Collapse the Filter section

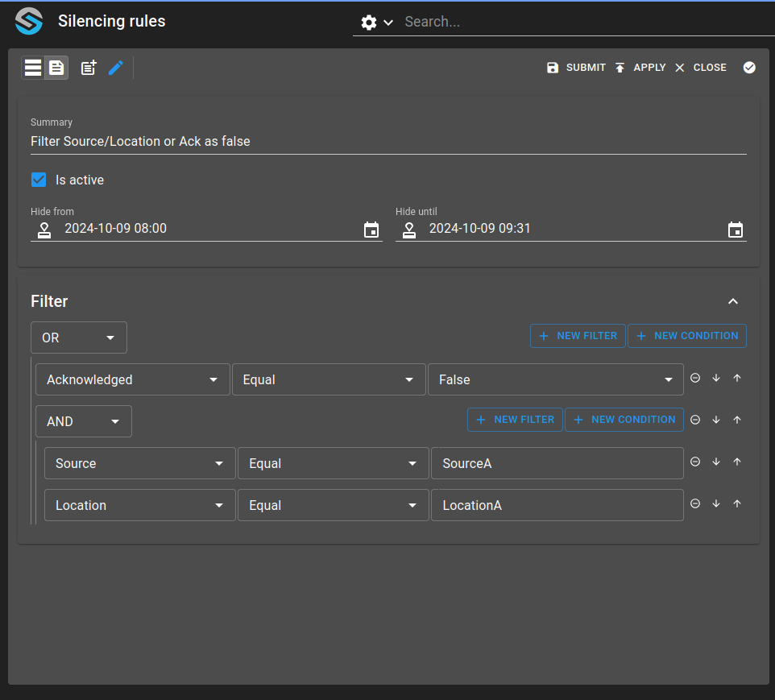(x=733, y=301)
